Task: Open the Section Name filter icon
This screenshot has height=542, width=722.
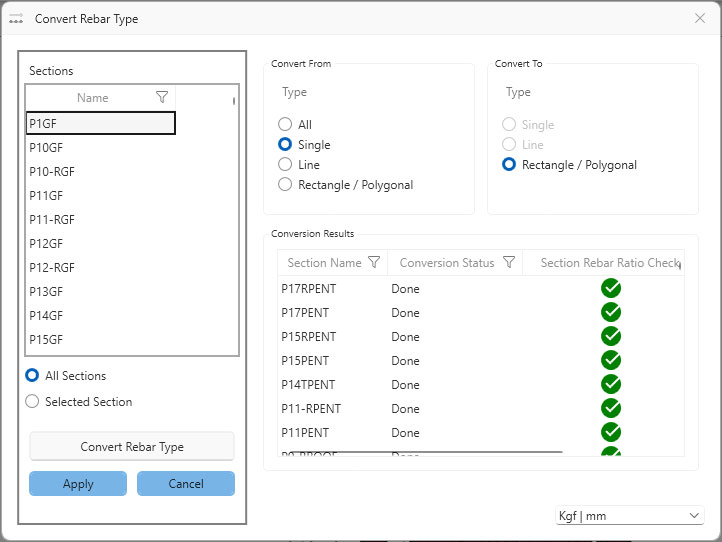Action: [374, 263]
